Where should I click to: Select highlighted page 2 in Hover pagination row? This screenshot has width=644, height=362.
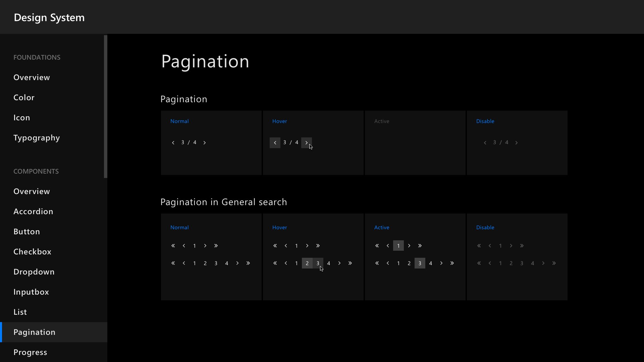click(307, 263)
